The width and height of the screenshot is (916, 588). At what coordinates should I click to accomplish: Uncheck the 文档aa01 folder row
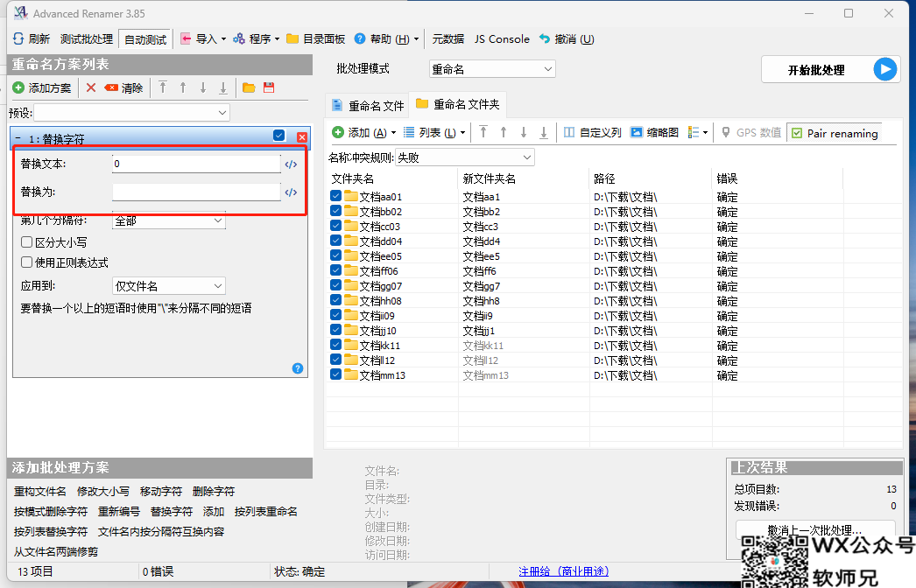(x=336, y=196)
